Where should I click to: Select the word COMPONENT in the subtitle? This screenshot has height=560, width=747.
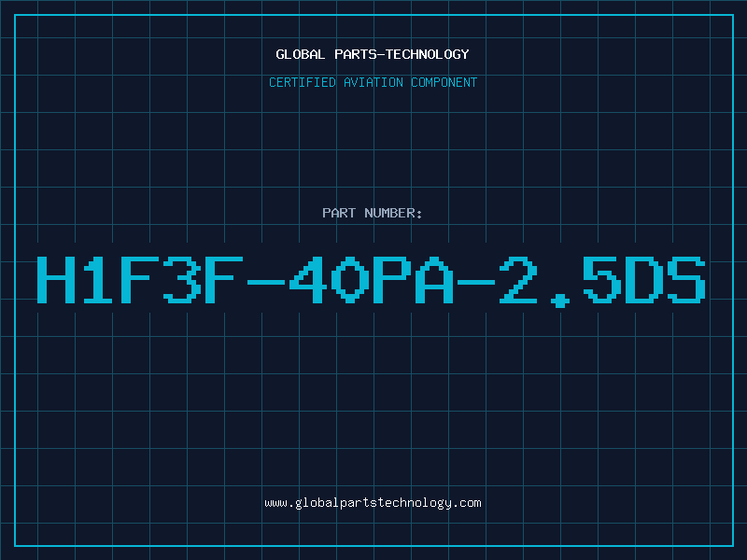[444, 82]
